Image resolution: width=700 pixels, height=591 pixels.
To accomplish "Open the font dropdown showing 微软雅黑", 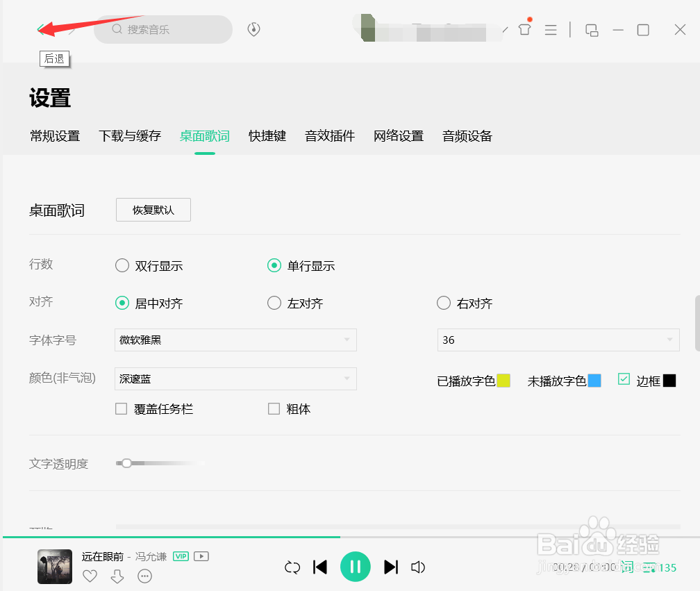I will coord(235,340).
